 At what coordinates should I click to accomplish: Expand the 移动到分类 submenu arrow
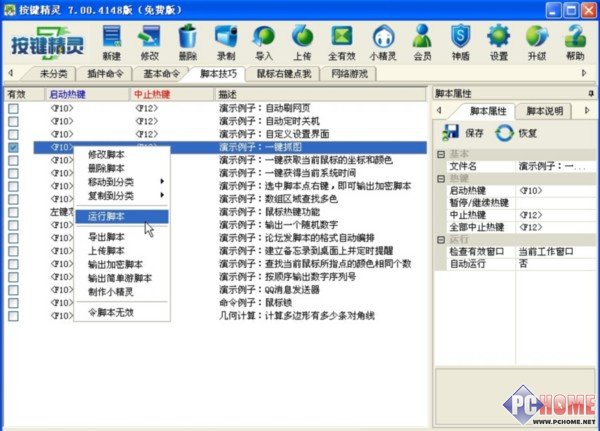coord(163,181)
